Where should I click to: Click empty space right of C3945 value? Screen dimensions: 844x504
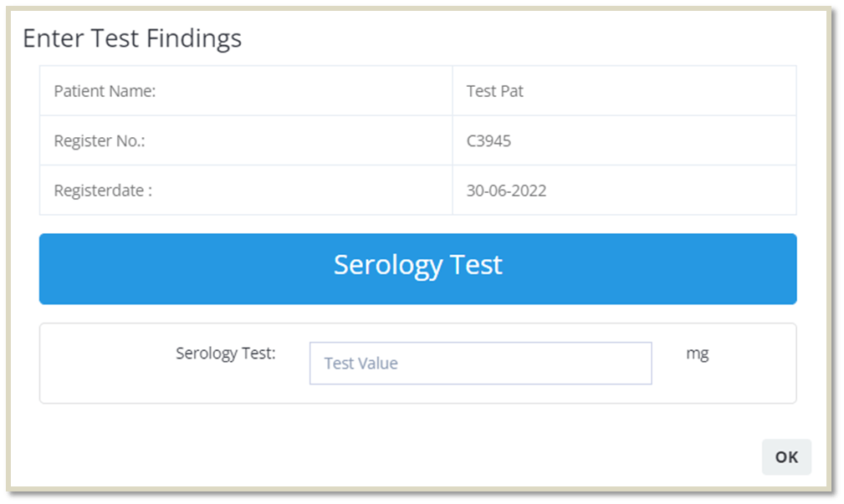pos(653,140)
